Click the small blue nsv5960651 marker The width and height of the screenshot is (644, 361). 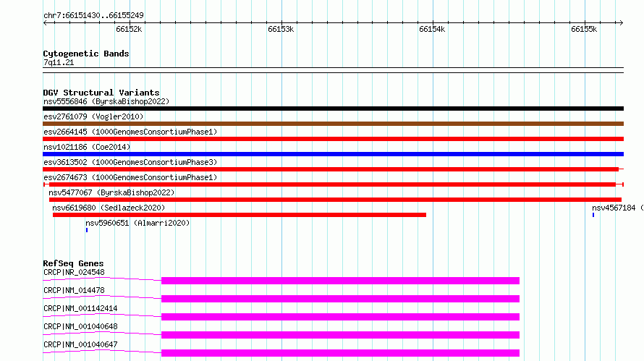87,230
